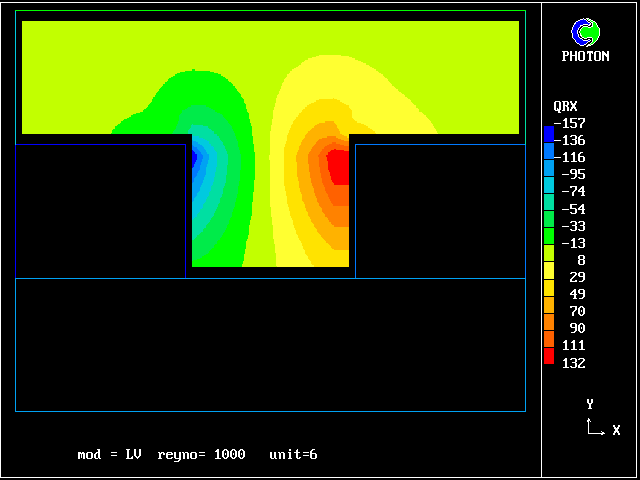Click the black left step block region

pos(100,210)
